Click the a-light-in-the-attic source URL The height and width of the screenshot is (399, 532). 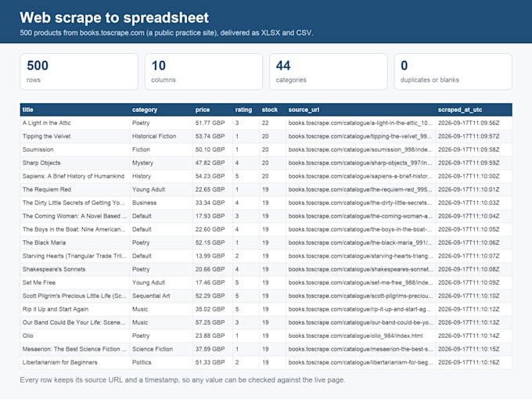tap(361, 123)
